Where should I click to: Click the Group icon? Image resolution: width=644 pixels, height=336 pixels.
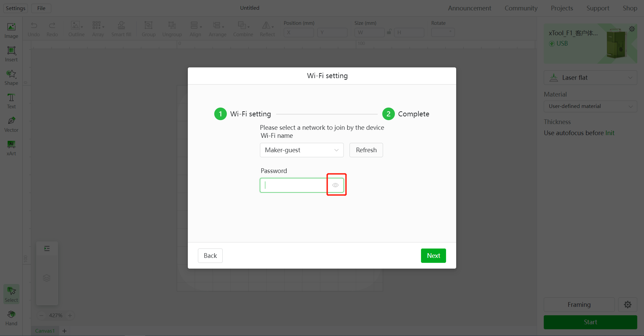pyautogui.click(x=148, y=29)
